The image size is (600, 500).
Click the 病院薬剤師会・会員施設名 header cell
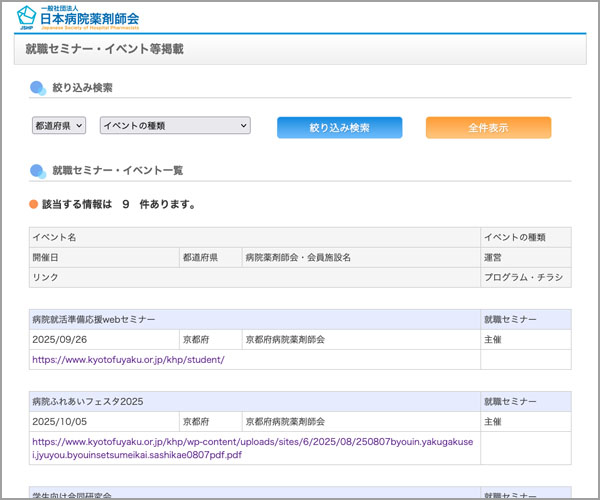(x=298, y=257)
